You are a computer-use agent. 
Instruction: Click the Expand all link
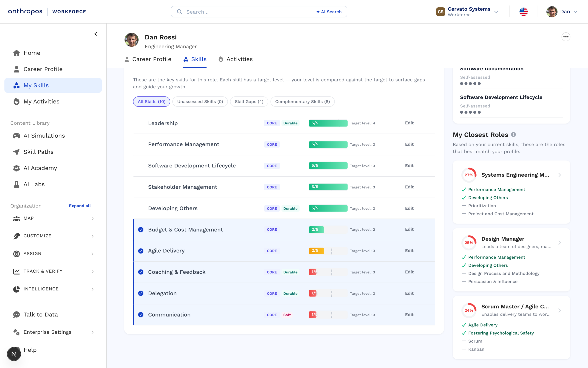(x=80, y=206)
